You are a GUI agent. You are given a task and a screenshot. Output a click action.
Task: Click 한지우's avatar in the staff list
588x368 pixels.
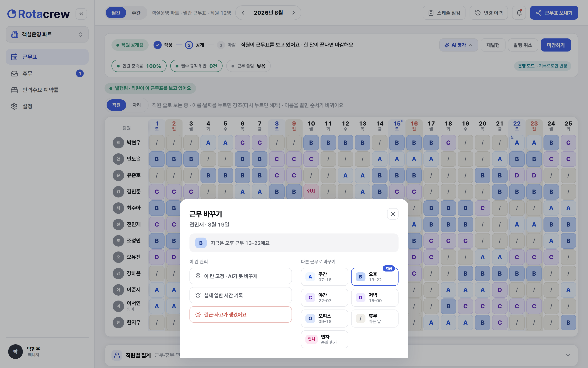(118, 322)
